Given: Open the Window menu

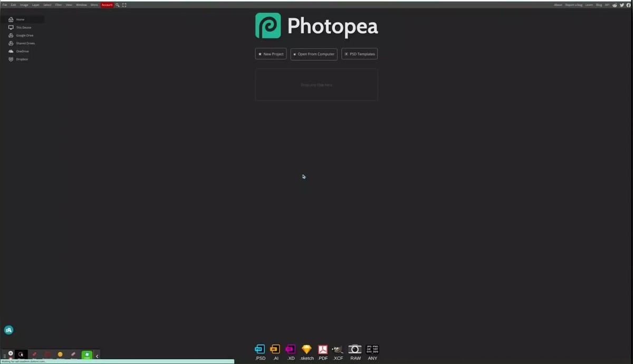Looking at the screenshot, I should point(81,5).
